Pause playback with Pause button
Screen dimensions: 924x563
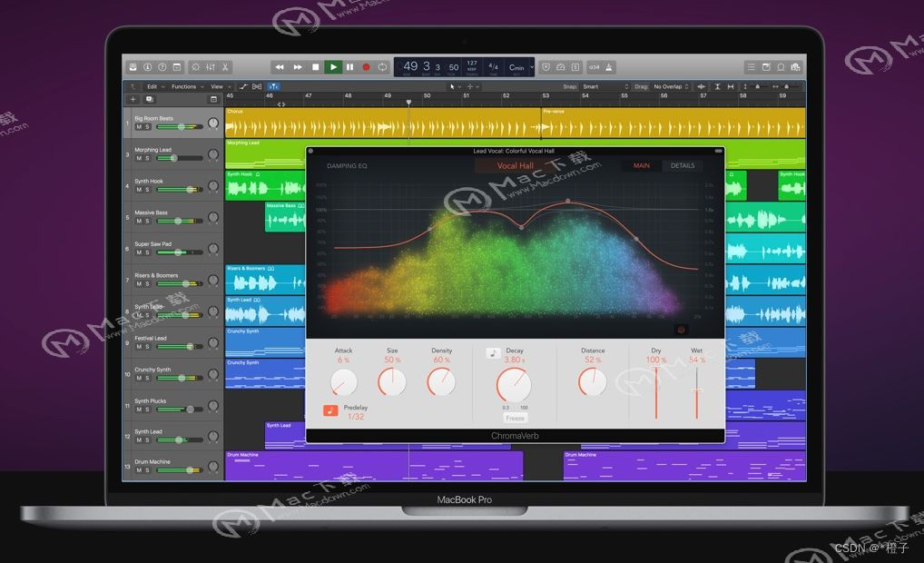pos(350,67)
